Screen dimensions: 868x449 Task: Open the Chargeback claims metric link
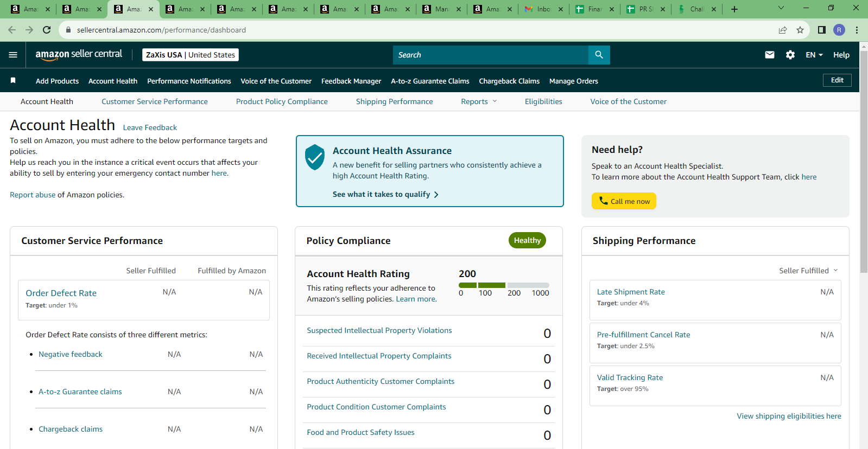71,429
